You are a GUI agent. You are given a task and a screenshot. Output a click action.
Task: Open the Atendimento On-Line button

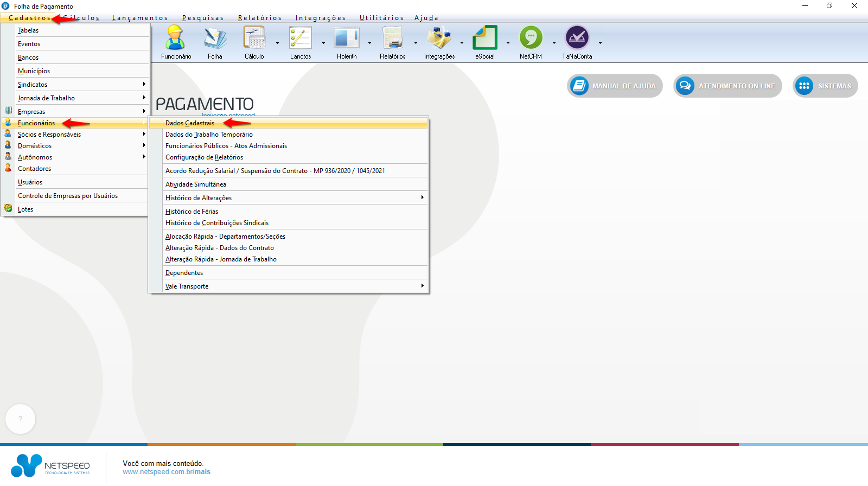pos(727,86)
